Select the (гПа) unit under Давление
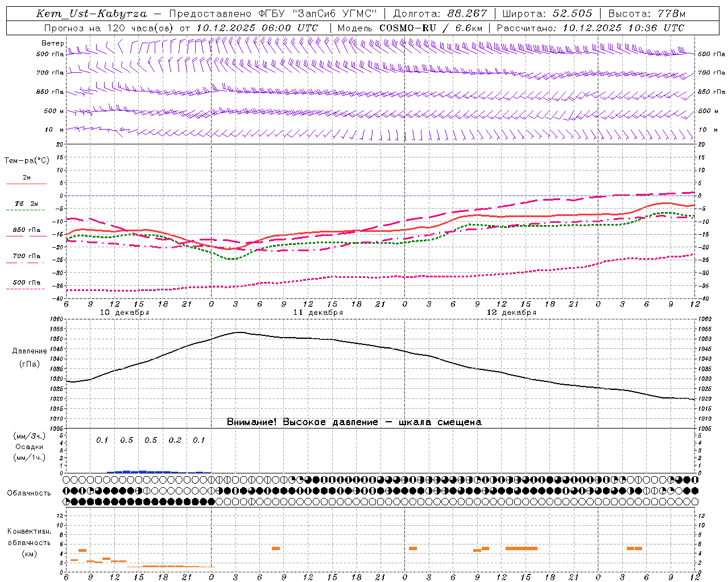 point(30,364)
